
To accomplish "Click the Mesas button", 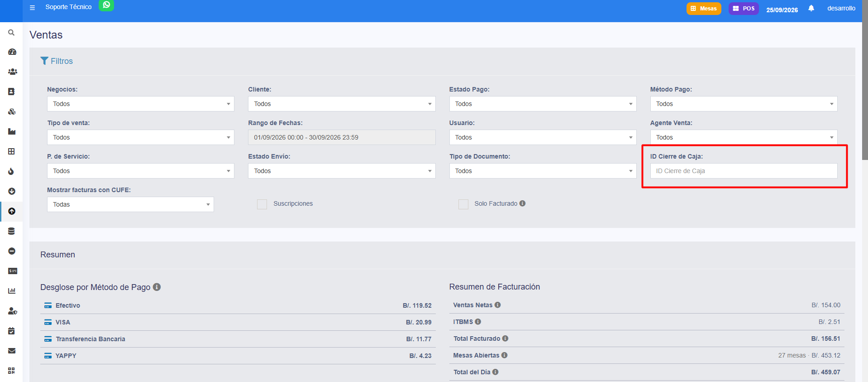I will pos(704,9).
